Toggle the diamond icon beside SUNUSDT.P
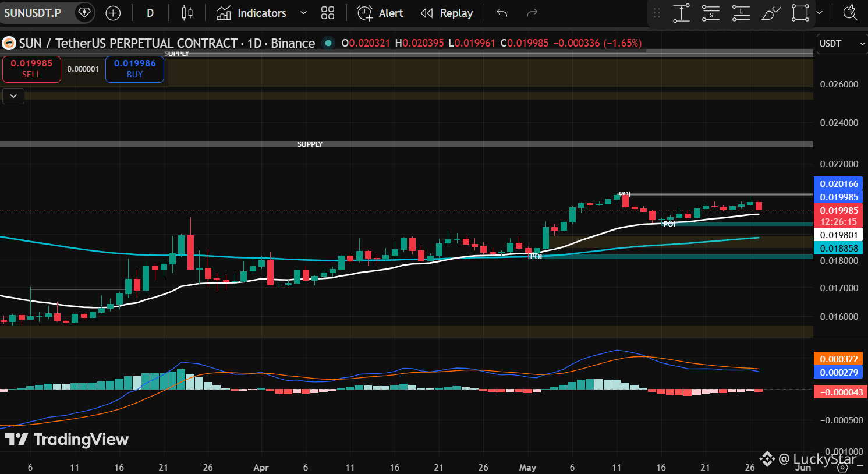Screen dimensions: 868x474 pyautogui.click(x=84, y=12)
